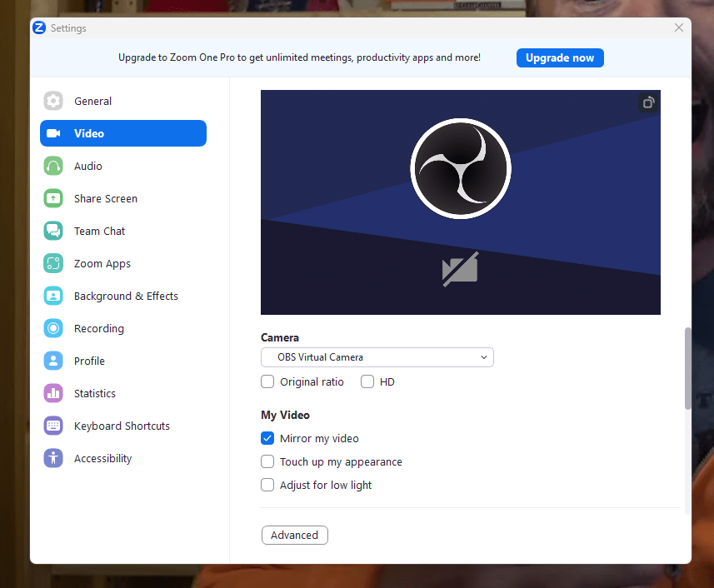Click the Statistics bar chart icon
Screen dimensions: 714x588
53,394
